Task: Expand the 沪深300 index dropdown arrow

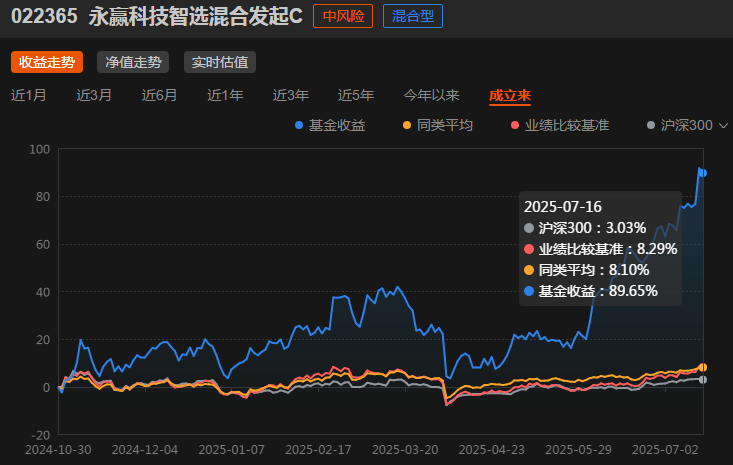Action: [723, 126]
